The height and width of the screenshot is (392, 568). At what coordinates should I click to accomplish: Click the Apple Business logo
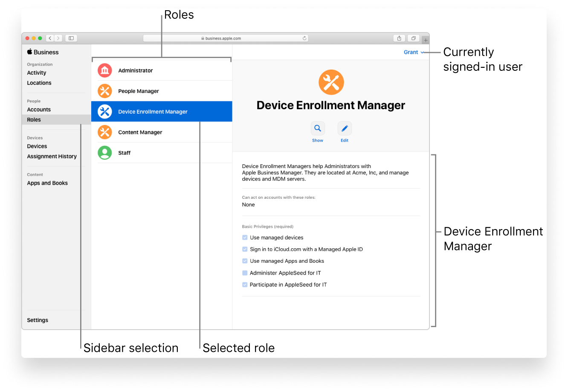point(43,52)
